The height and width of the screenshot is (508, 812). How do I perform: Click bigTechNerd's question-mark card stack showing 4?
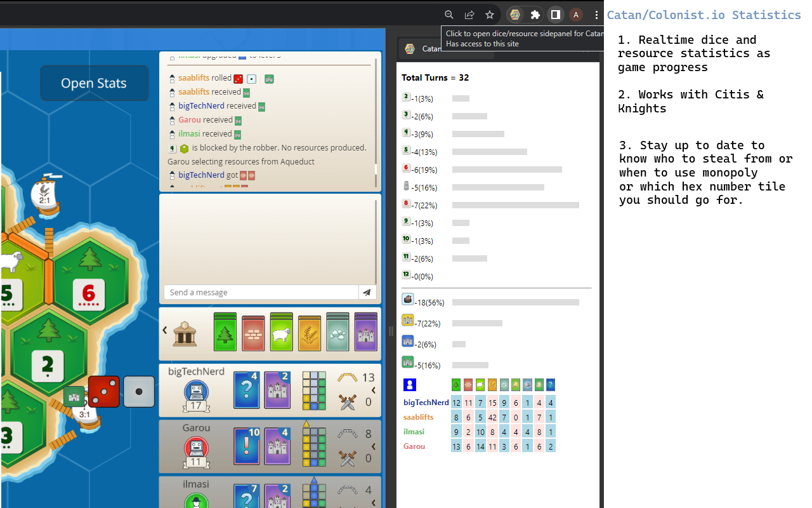pos(247,390)
